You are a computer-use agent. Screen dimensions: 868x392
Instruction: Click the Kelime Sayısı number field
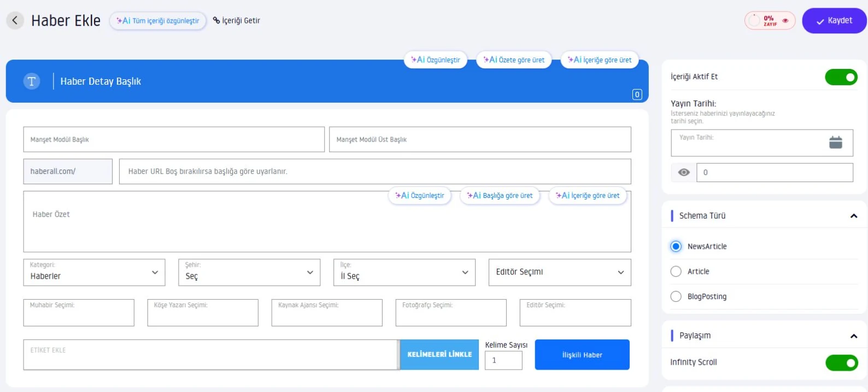tap(503, 360)
